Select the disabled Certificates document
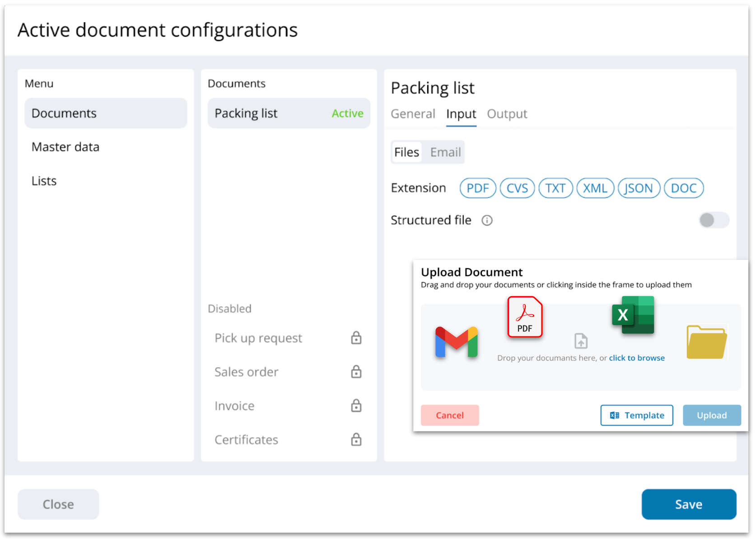756x539 pixels. (289, 440)
